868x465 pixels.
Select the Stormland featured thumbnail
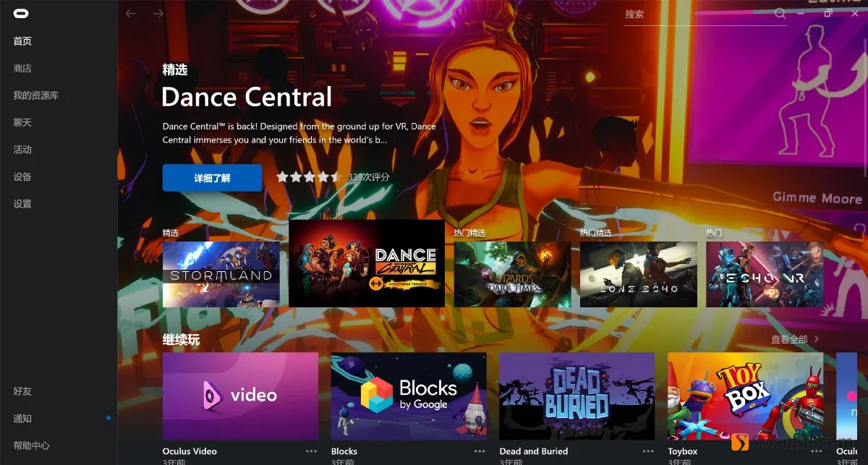point(221,274)
